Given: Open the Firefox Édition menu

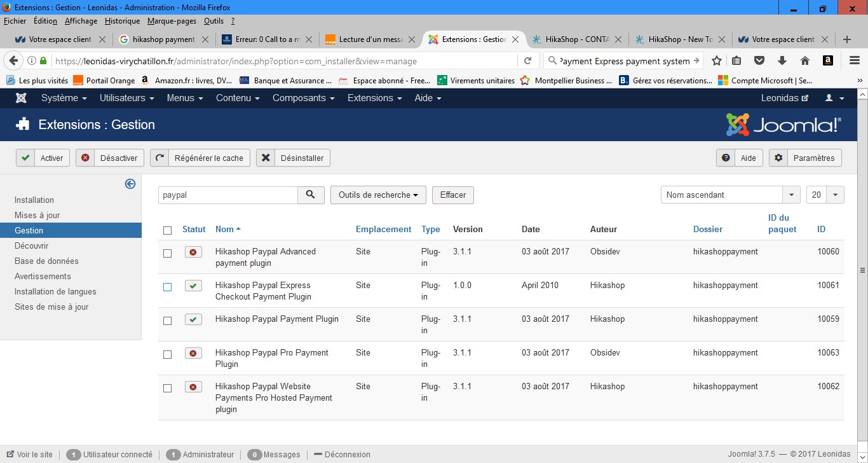Looking at the screenshot, I should 45,21.
